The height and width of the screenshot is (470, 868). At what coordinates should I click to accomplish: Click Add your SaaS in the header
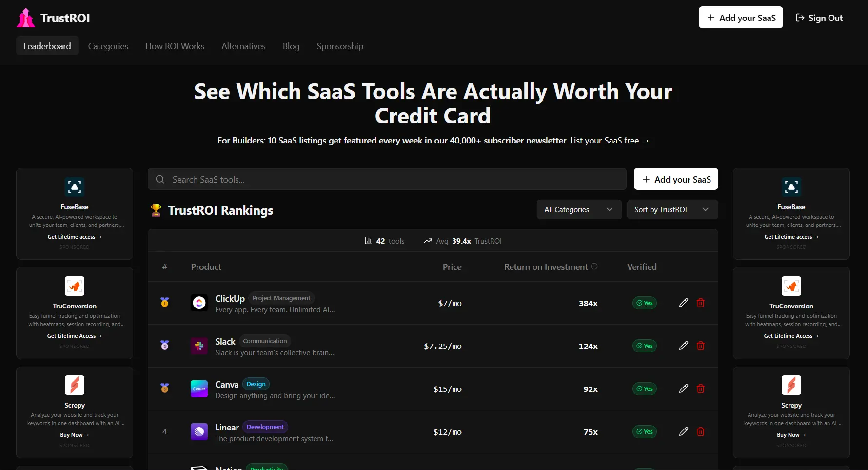point(741,18)
